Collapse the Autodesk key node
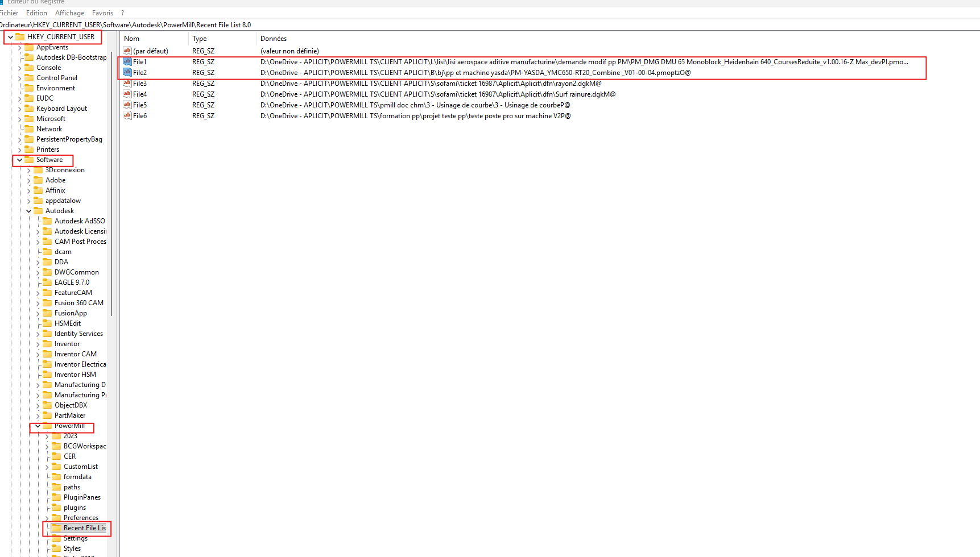The width and height of the screenshot is (980, 557). (x=28, y=211)
